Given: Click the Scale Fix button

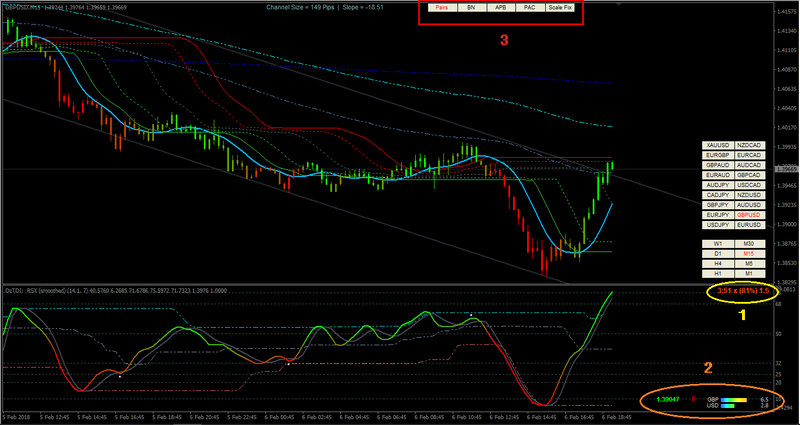Looking at the screenshot, I should 560,8.
